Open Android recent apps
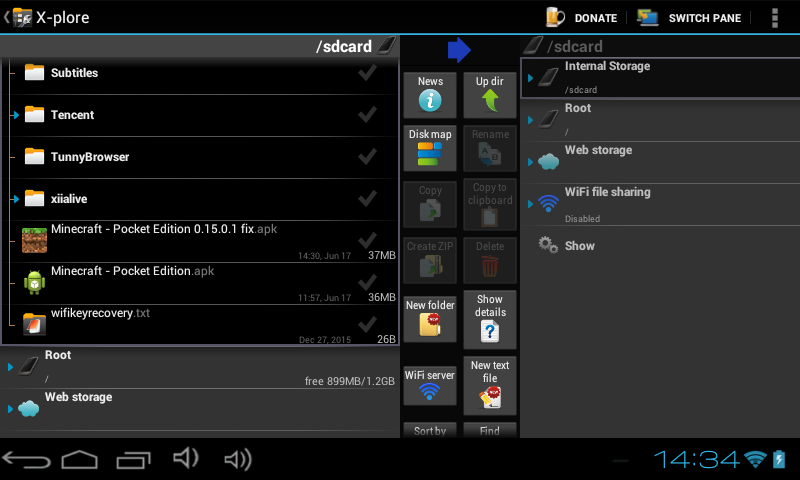The height and width of the screenshot is (480, 800). point(133,460)
